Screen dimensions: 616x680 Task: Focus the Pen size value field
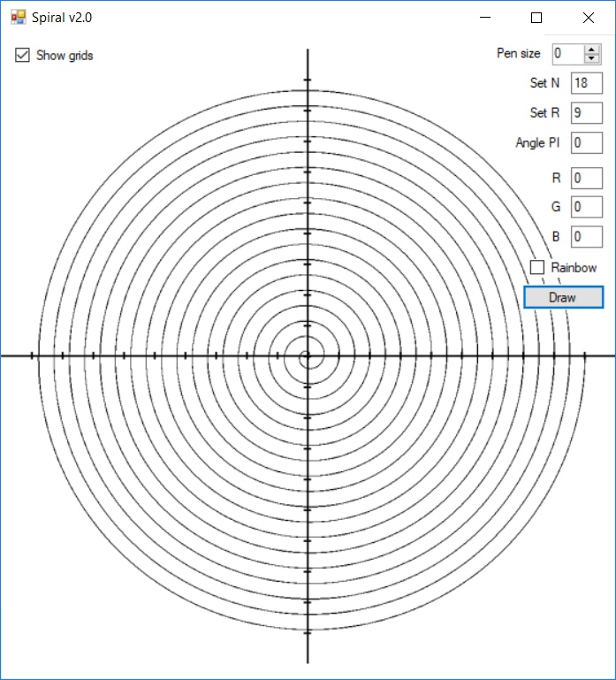click(x=568, y=54)
